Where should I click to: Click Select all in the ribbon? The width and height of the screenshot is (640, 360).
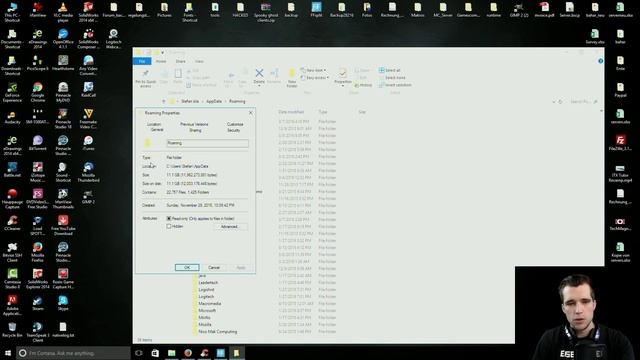[x=390, y=70]
